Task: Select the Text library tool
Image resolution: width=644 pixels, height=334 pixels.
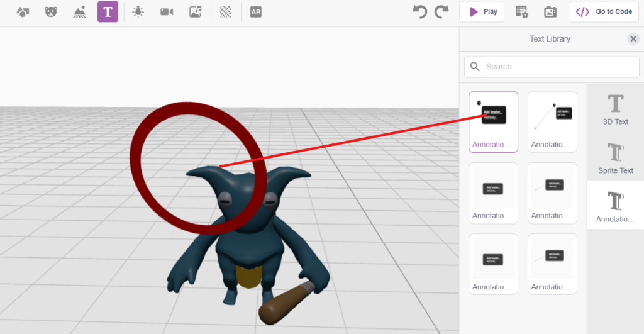Action: pos(108,12)
